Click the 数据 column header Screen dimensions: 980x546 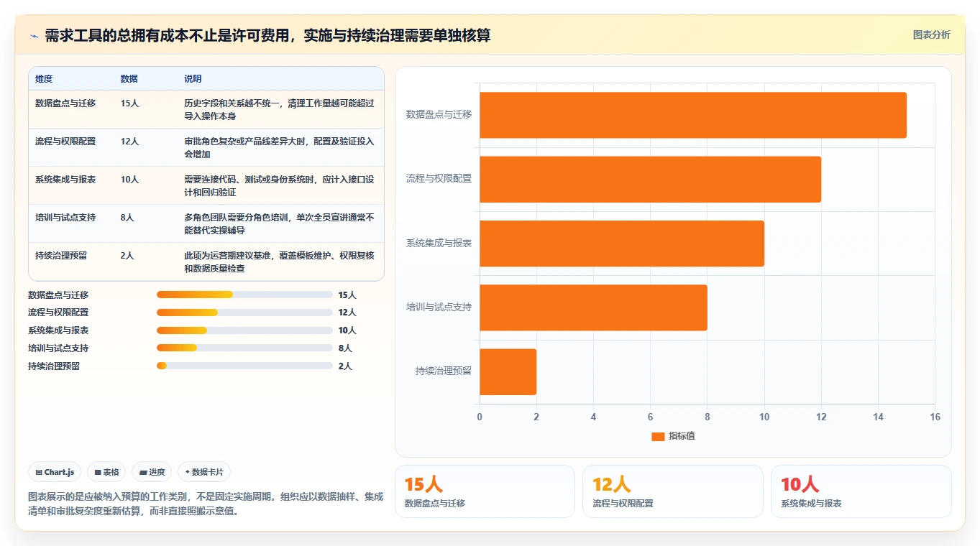click(x=129, y=79)
